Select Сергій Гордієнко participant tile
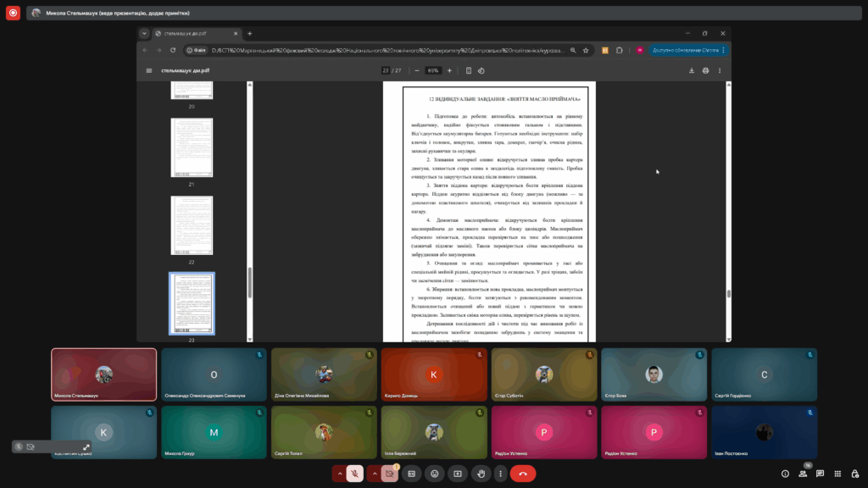This screenshot has height=488, width=868. tap(764, 374)
